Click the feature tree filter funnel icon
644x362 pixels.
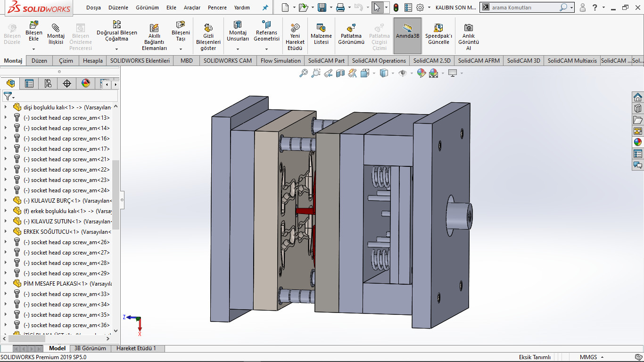(8, 96)
